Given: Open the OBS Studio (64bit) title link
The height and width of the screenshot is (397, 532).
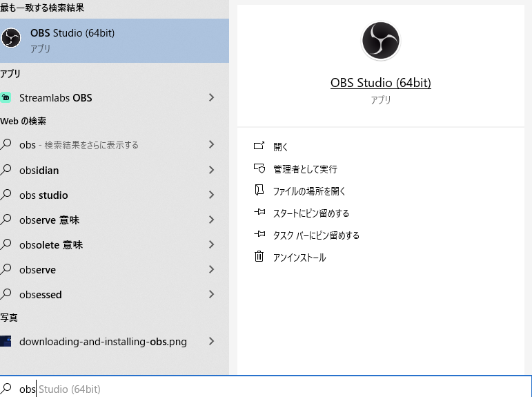Looking at the screenshot, I should click(x=381, y=83).
